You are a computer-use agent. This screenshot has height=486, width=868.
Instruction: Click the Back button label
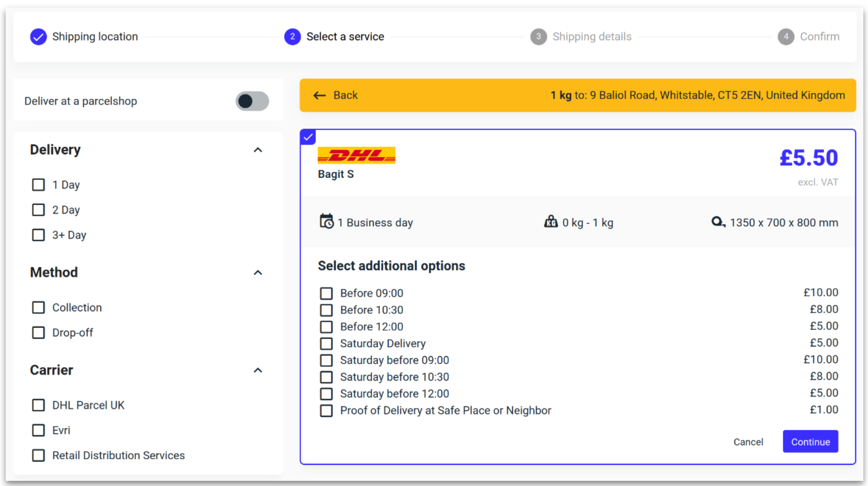(346, 95)
